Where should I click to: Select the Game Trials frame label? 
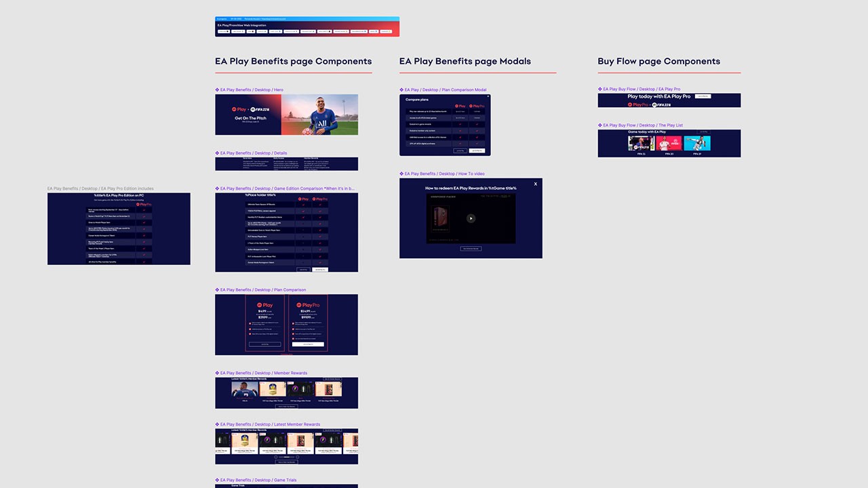coord(256,480)
